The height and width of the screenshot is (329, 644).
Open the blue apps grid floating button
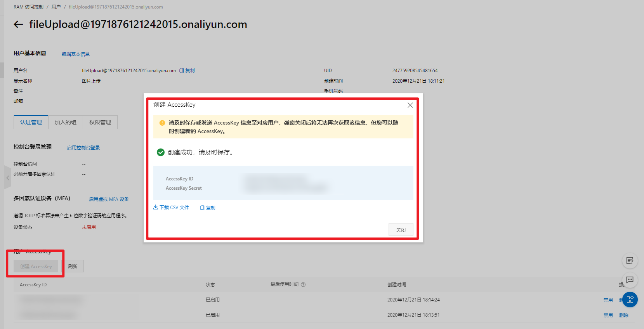click(x=630, y=300)
